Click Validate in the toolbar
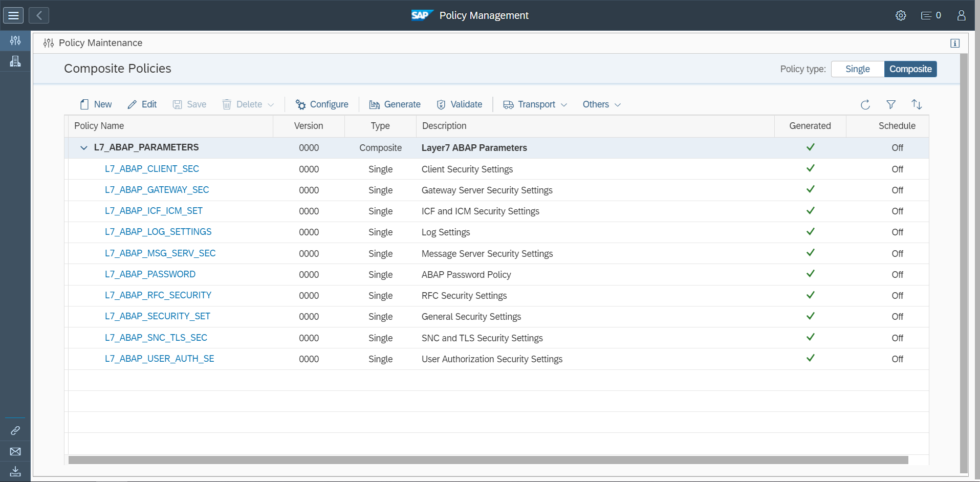980x482 pixels. 460,104
